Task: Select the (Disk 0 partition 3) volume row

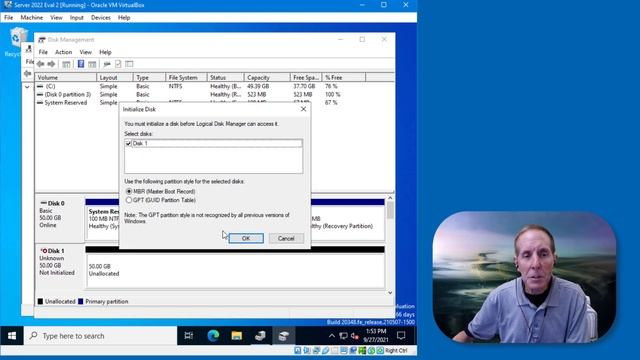Action: point(215,94)
